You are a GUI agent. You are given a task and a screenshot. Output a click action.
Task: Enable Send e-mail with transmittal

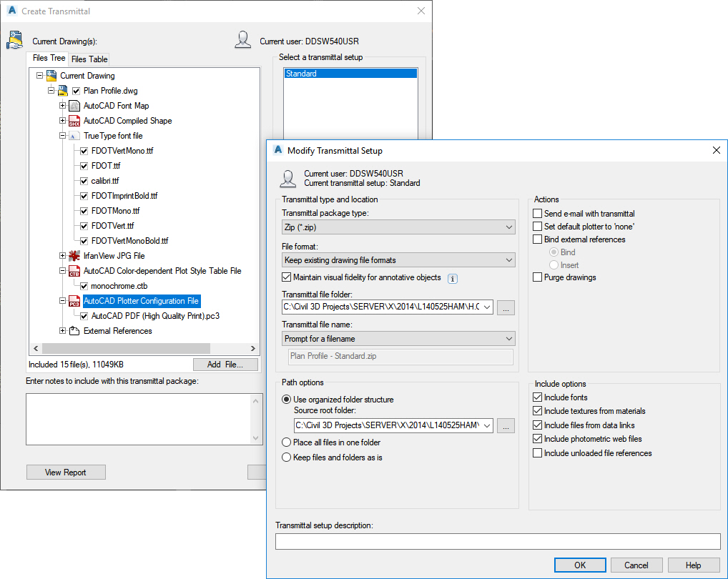coord(537,214)
